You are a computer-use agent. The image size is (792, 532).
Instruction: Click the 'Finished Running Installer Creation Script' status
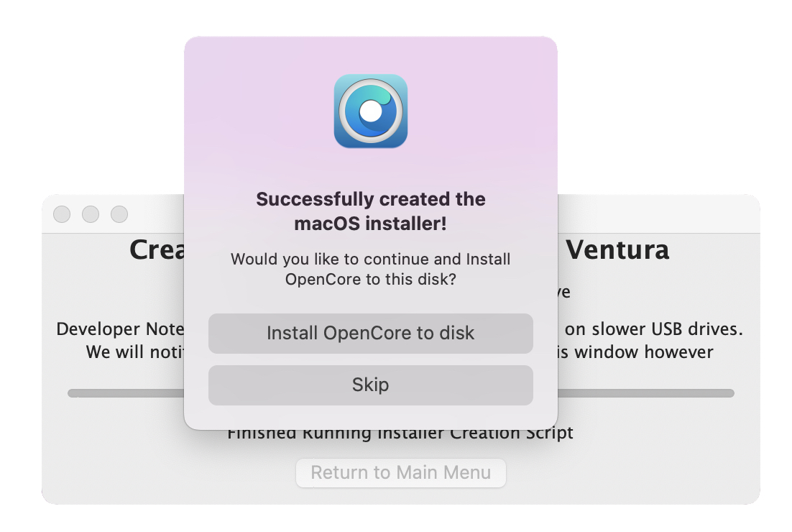[x=400, y=434]
